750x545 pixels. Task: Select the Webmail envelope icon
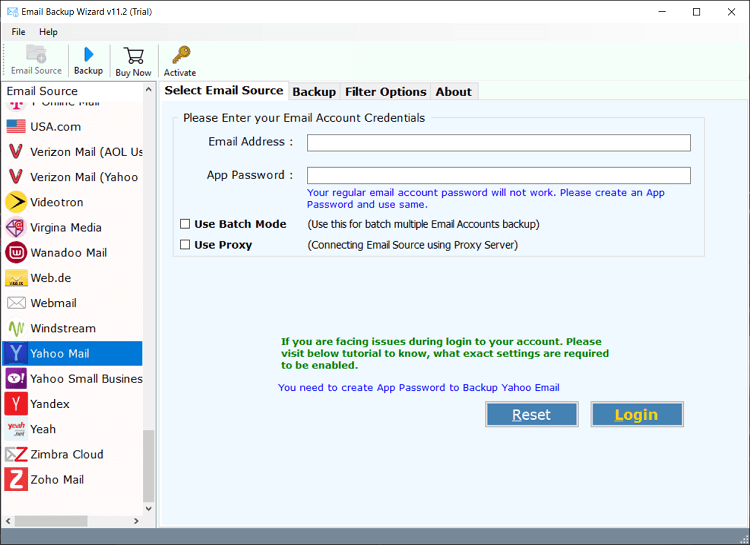(16, 303)
